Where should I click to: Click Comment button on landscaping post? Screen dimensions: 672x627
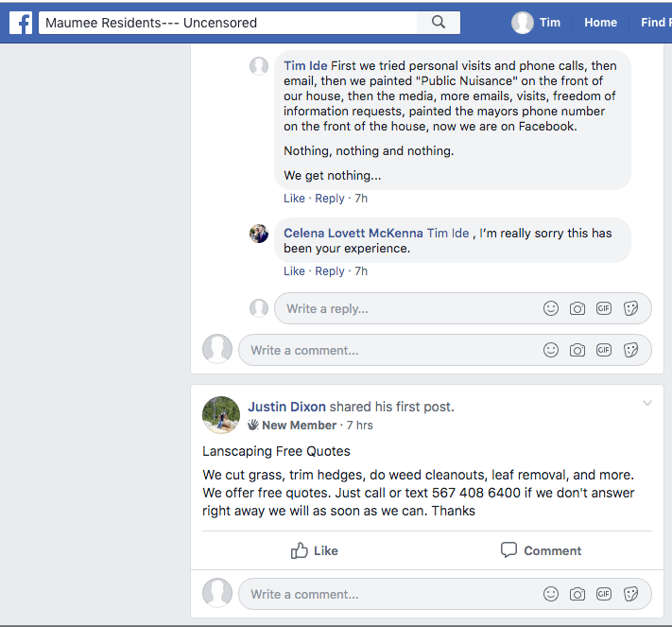pyautogui.click(x=541, y=550)
